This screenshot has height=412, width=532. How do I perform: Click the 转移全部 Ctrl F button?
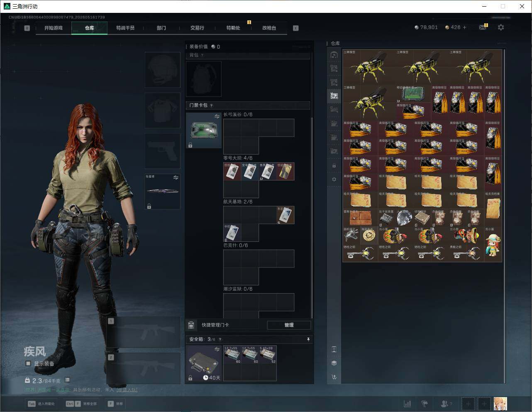[x=81, y=404]
